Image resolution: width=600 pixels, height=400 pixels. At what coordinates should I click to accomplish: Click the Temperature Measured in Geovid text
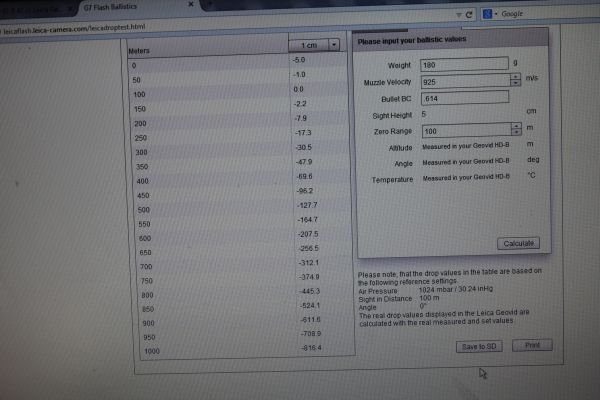click(466, 177)
